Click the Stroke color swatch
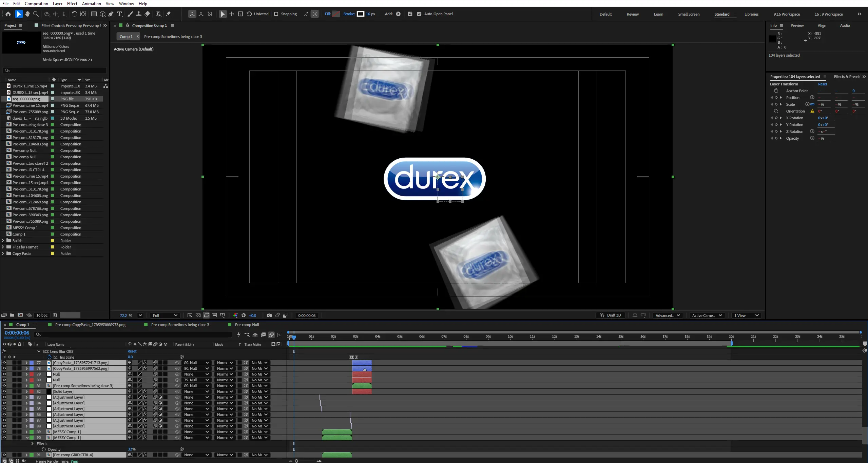 [x=361, y=14]
